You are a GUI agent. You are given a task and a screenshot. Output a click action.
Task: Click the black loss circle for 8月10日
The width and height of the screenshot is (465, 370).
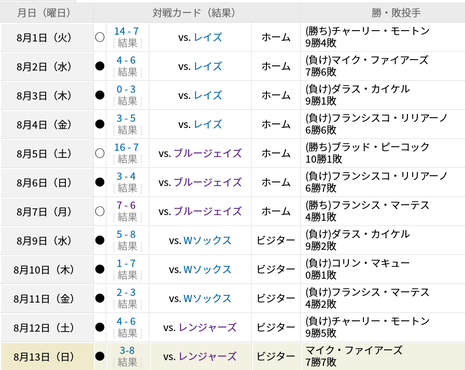click(x=100, y=269)
